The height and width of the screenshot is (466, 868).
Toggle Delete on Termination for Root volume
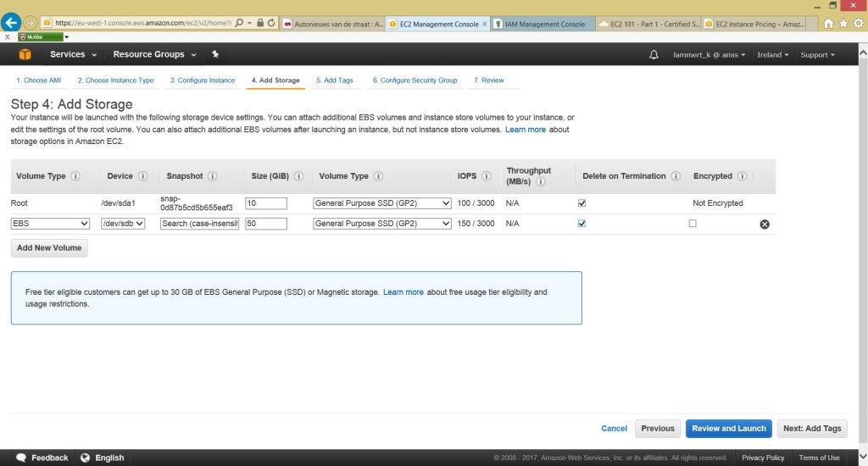point(581,203)
